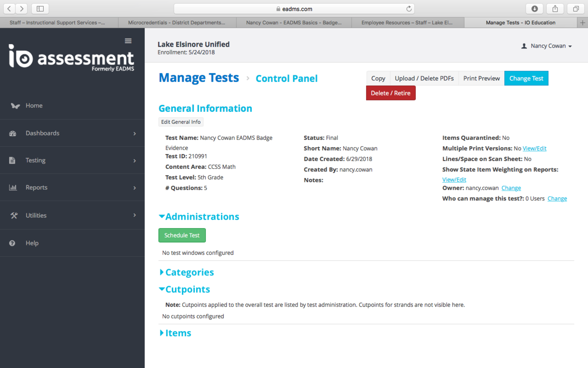Click Change link next to Owner
The image size is (588, 368).
tap(511, 188)
